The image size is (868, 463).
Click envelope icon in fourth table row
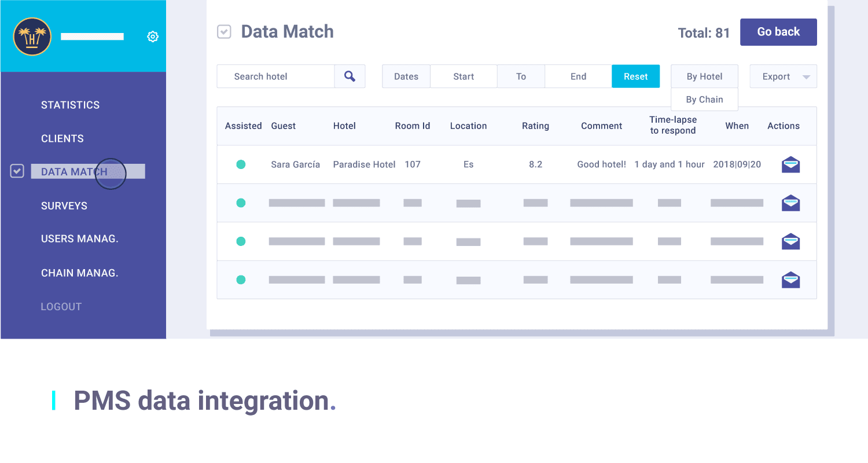(x=790, y=280)
